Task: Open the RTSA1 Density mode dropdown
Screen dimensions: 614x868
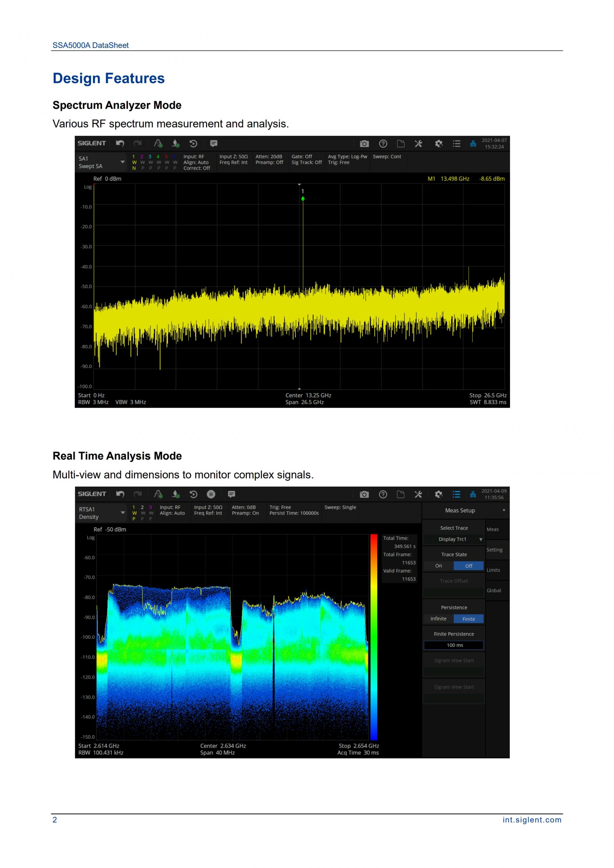Action: (x=101, y=512)
